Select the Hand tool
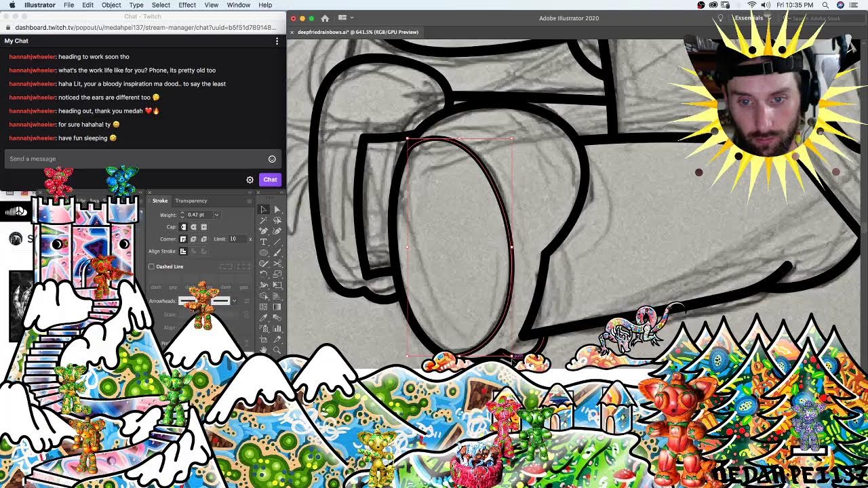The image size is (868, 488). pyautogui.click(x=264, y=350)
